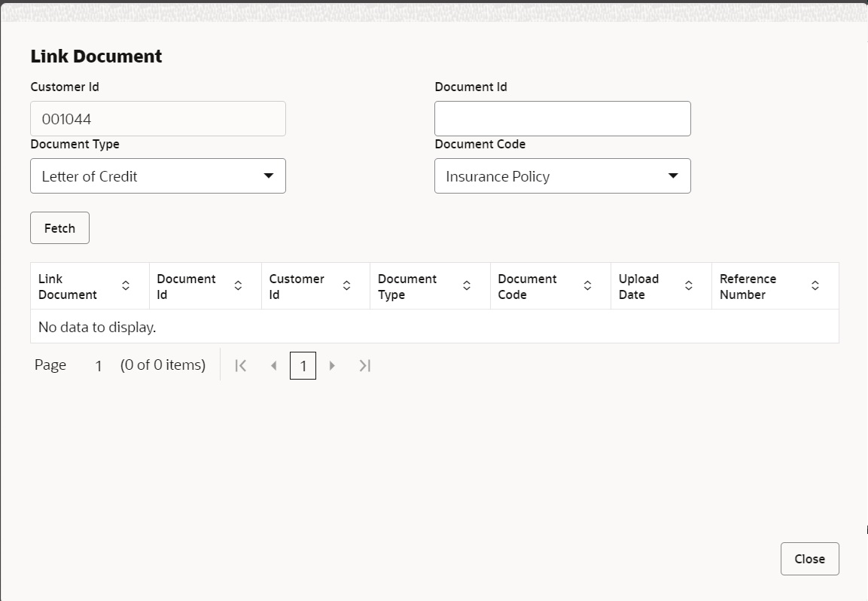
Task: Advance to the next results page
Action: [333, 365]
